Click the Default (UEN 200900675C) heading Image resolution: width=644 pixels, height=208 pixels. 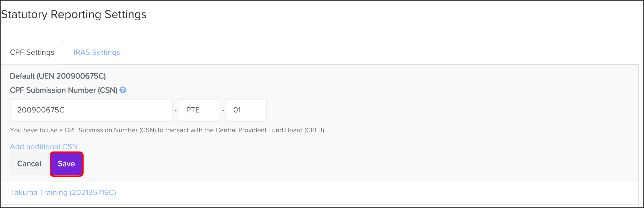click(x=58, y=76)
